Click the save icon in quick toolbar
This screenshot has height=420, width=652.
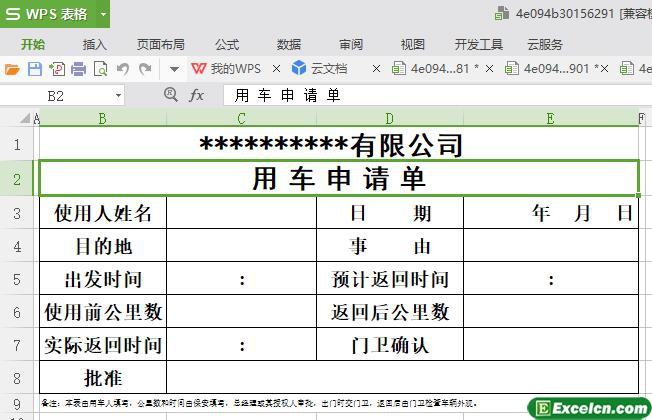[34, 69]
